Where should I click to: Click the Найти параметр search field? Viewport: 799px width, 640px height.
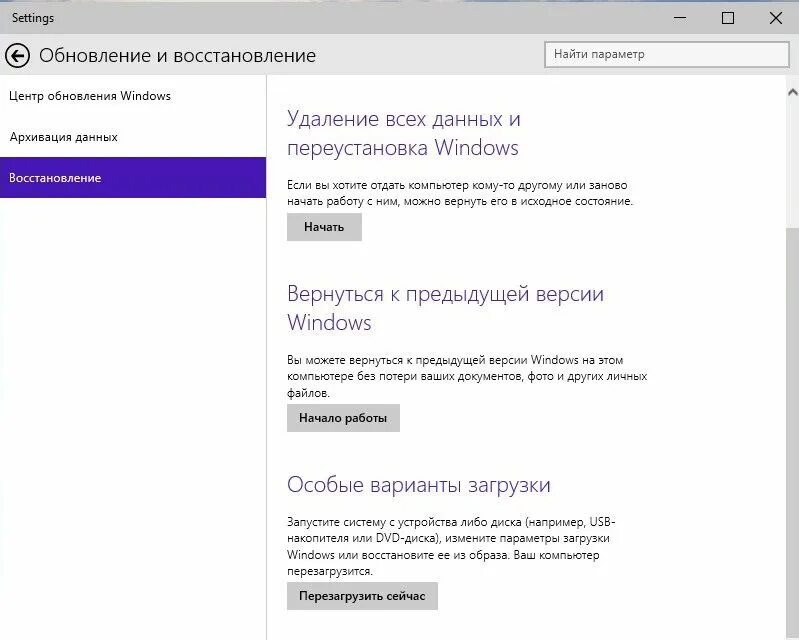(x=667, y=54)
